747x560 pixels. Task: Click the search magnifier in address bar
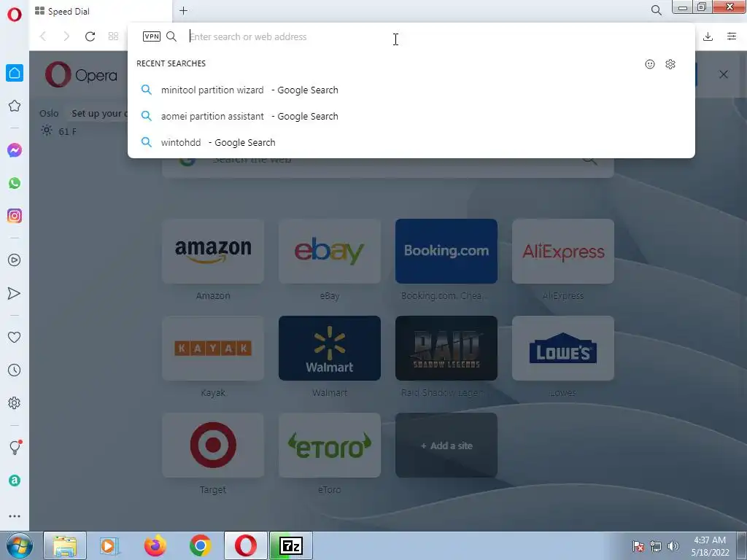click(171, 36)
